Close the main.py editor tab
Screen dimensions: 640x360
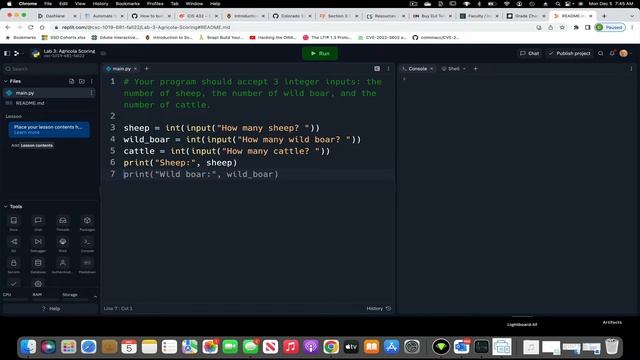pyautogui.click(x=135, y=69)
